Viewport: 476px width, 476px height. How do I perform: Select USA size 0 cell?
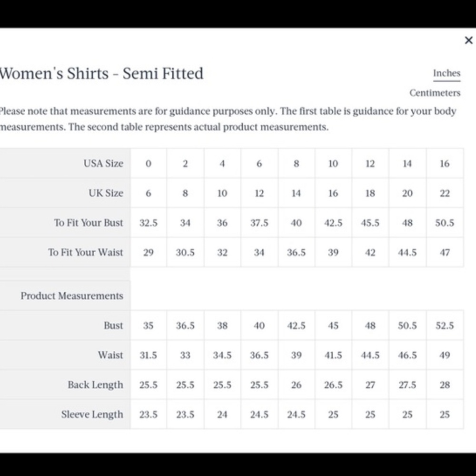[x=149, y=163]
